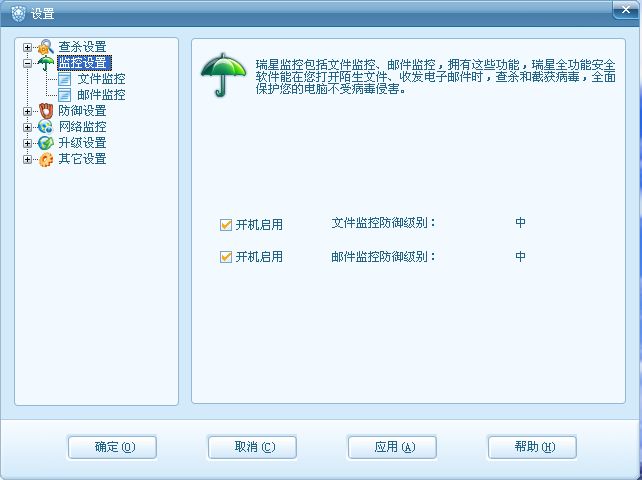This screenshot has width=642, height=480.
Task: Click the 文件监控防御级别 label
Action: [x=383, y=223]
